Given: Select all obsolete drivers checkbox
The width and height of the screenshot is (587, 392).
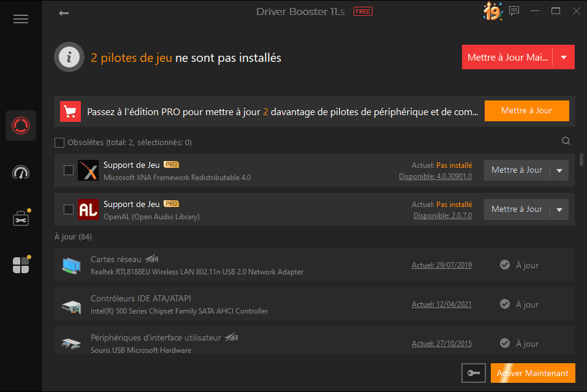Looking at the screenshot, I should click(59, 143).
